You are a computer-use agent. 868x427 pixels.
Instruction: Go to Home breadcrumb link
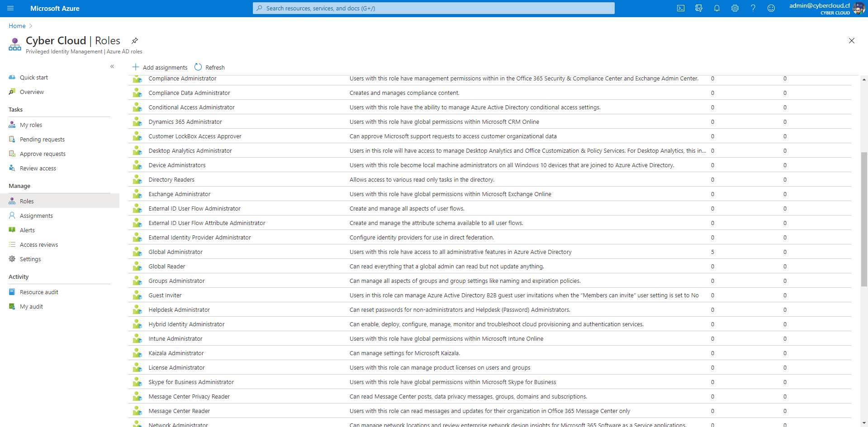pos(17,26)
